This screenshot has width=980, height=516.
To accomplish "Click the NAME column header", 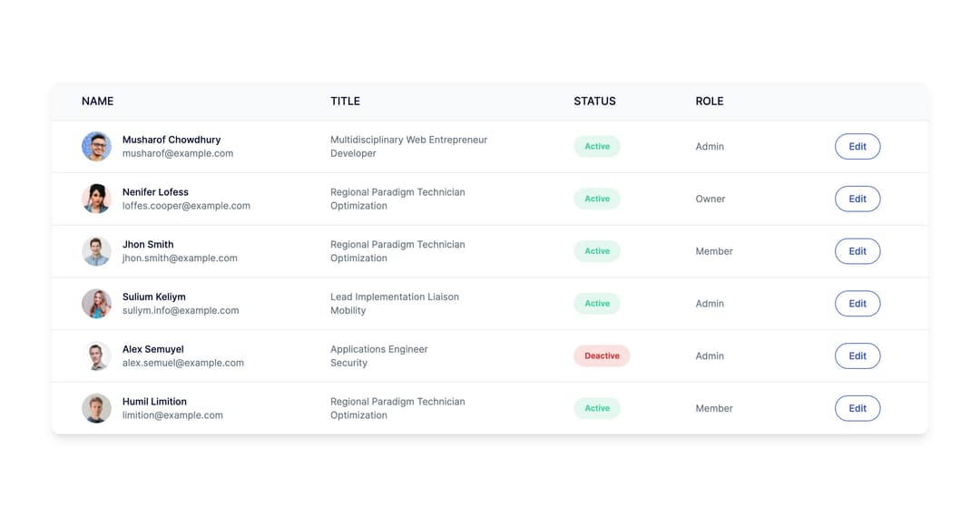I will point(97,102).
